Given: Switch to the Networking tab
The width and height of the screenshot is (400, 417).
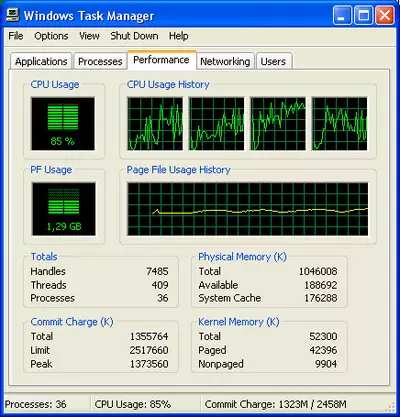Looking at the screenshot, I should pos(225,61).
